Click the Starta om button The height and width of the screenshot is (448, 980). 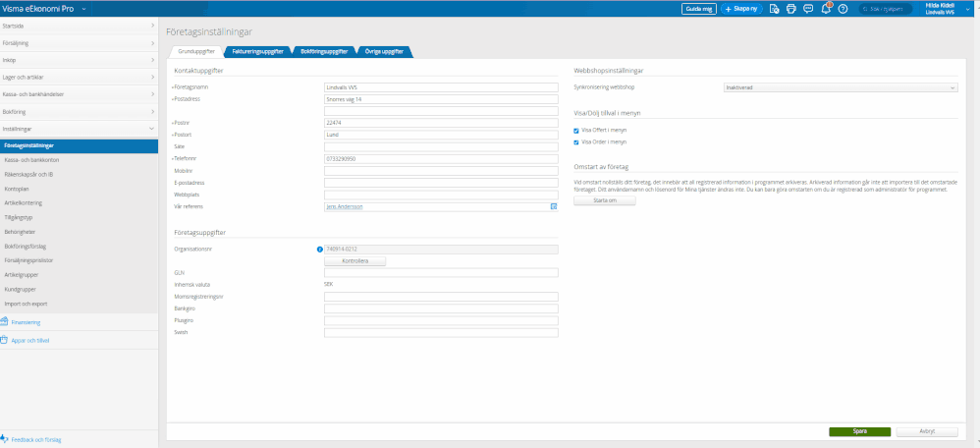click(x=605, y=200)
